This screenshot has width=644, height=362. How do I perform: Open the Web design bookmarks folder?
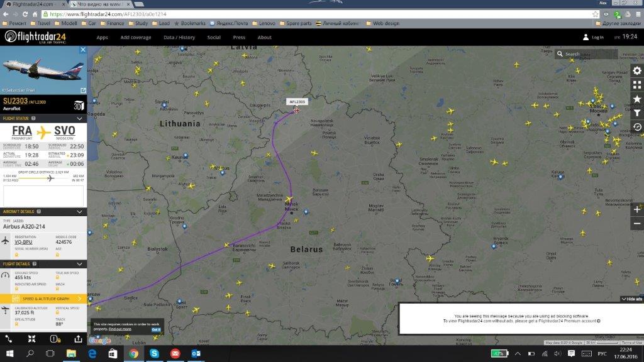click(x=383, y=23)
